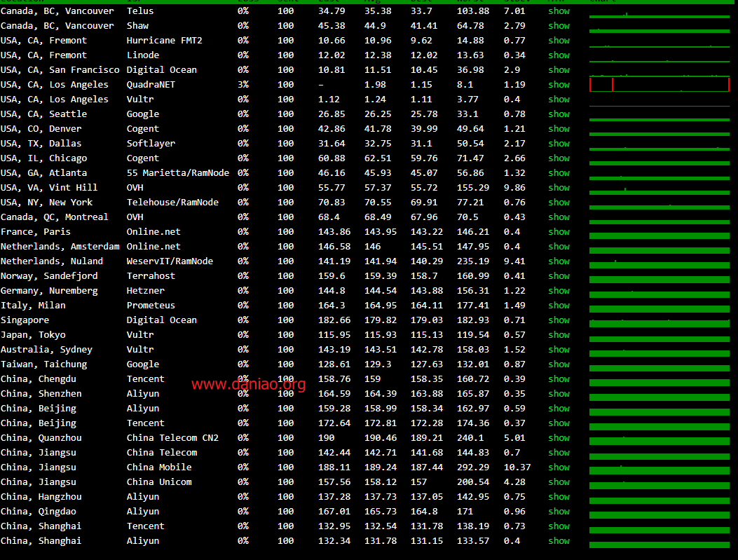This screenshot has width=738, height=560.
Task: Open show link for Hangzhou Aliyun
Action: click(559, 496)
